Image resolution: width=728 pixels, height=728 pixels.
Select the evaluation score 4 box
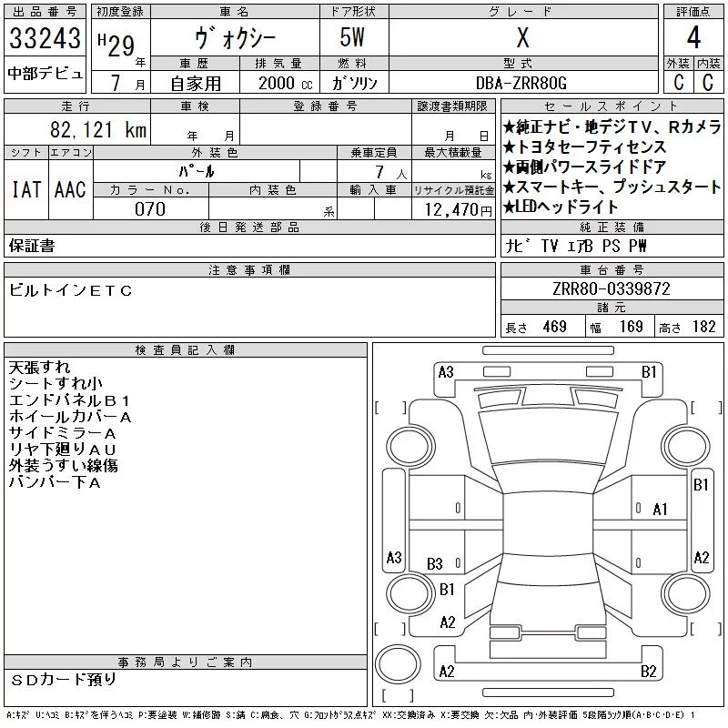(x=693, y=37)
